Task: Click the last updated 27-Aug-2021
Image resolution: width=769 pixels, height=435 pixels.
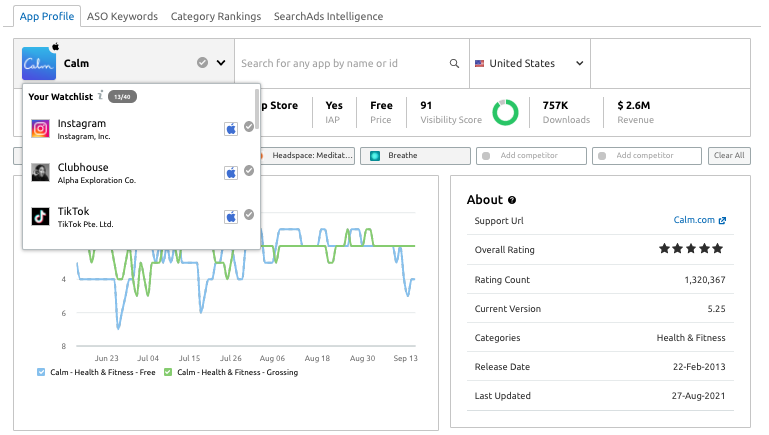Action: (698, 396)
